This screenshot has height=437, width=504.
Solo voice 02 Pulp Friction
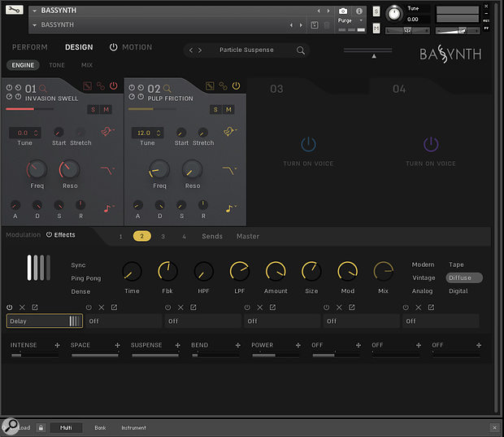coord(215,110)
